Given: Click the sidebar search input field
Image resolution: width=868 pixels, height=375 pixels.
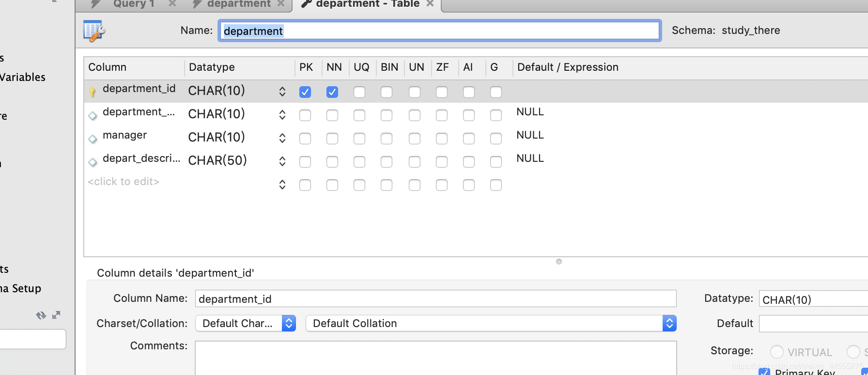Looking at the screenshot, I should (33, 339).
